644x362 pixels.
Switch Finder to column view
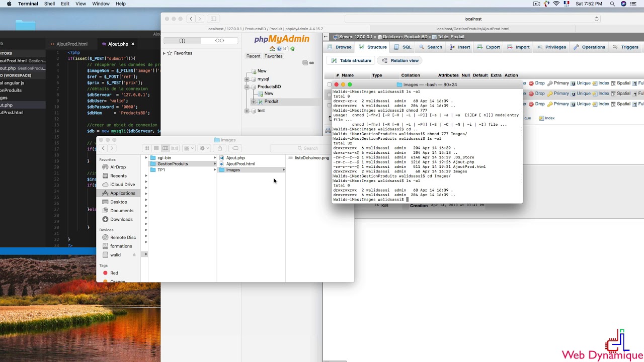[x=165, y=148]
